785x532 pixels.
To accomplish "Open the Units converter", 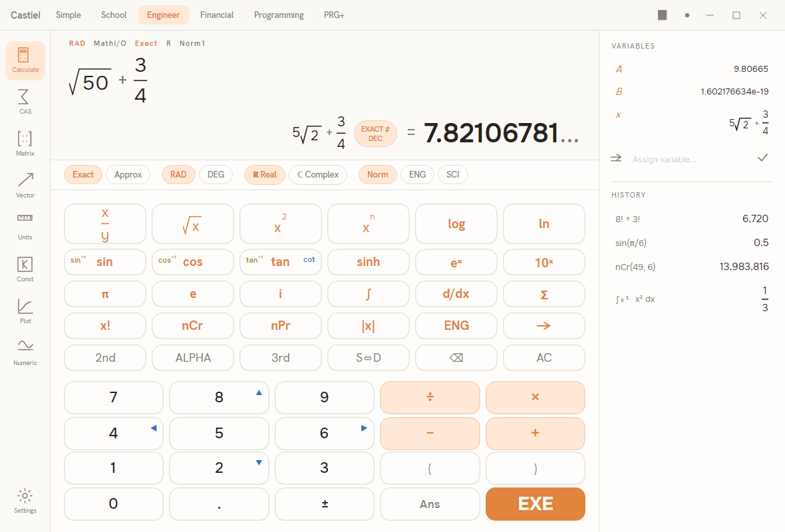I will coord(25,227).
